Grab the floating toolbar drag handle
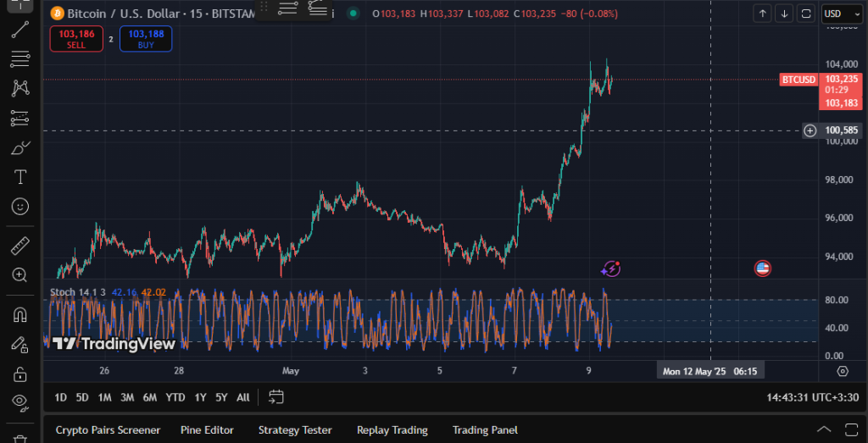The image size is (868, 443). click(264, 7)
